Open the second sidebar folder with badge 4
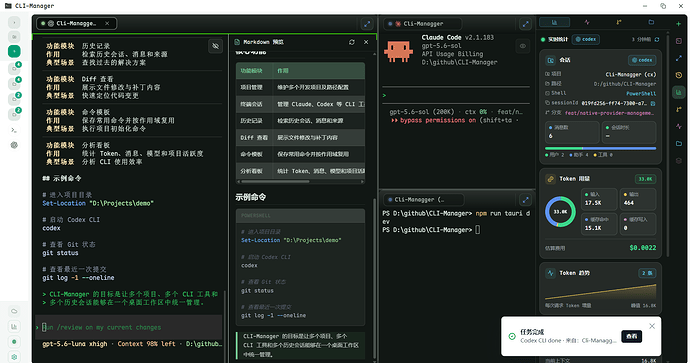Viewport: 690px width, 363px height. coord(14,83)
